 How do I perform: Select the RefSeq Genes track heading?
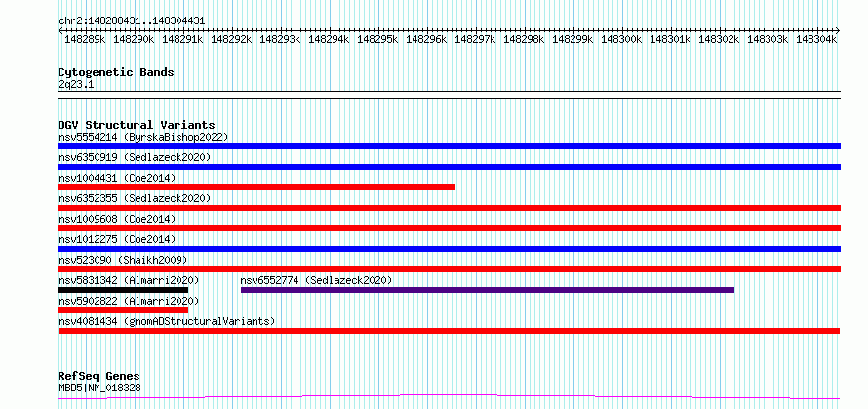[x=99, y=377]
